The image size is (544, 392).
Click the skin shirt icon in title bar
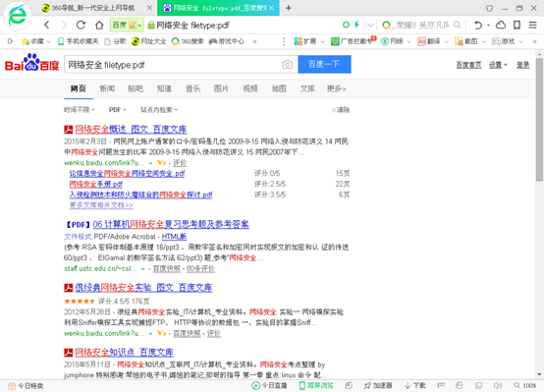[x=489, y=8]
